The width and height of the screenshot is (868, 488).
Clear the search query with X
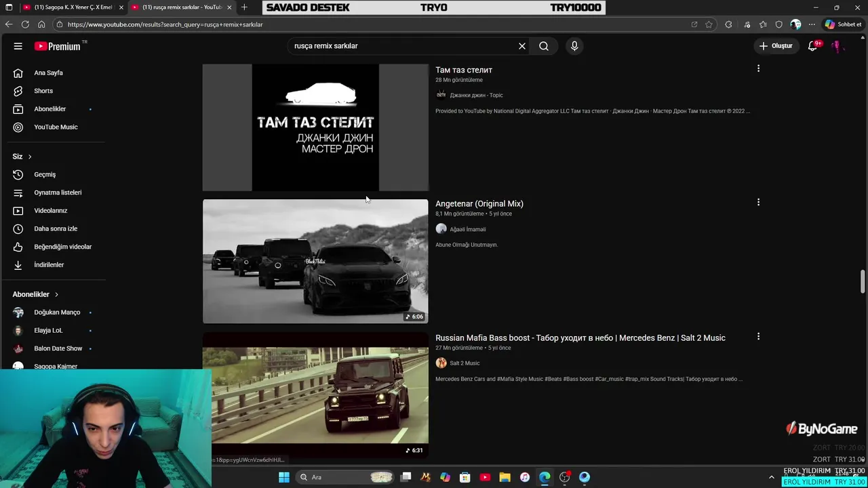click(522, 46)
